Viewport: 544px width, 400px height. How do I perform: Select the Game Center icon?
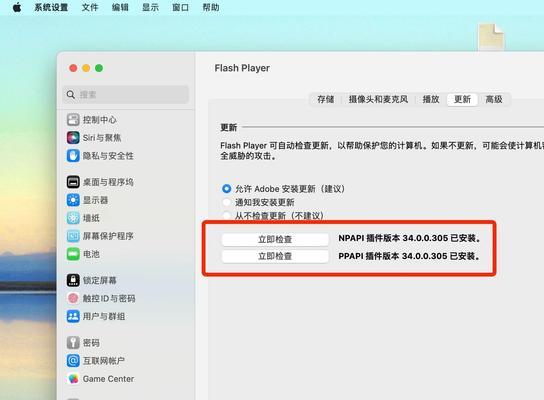[x=73, y=379]
